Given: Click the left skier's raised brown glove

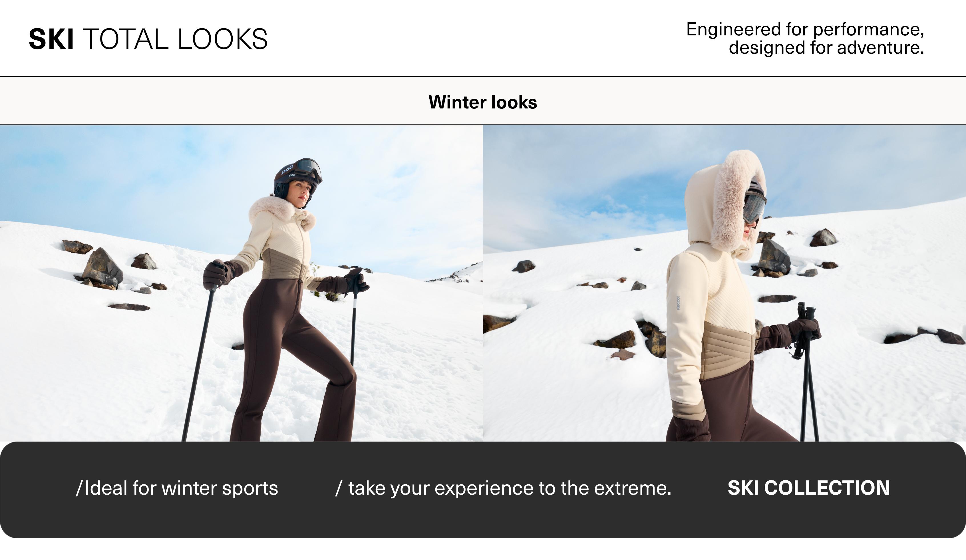Looking at the screenshot, I should point(217,274).
